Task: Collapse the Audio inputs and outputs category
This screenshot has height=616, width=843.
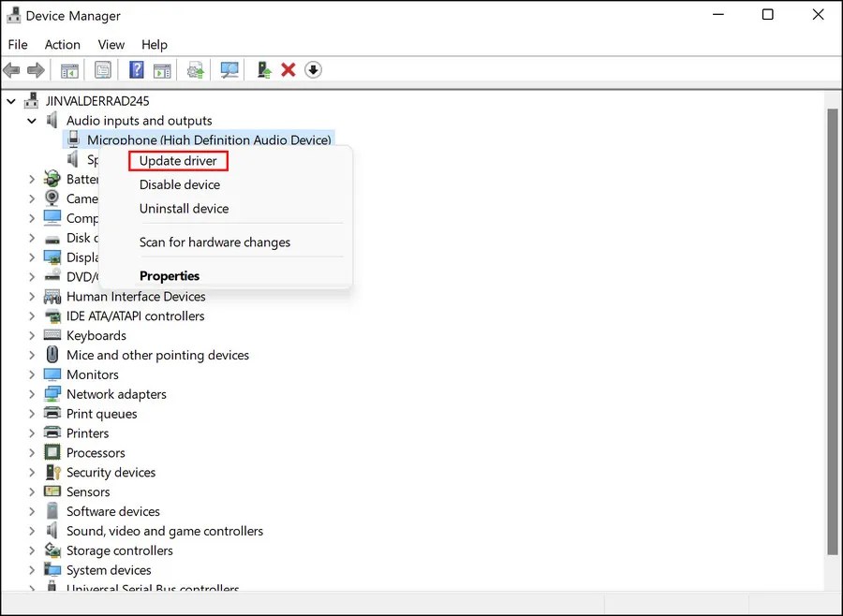Action: tap(31, 120)
